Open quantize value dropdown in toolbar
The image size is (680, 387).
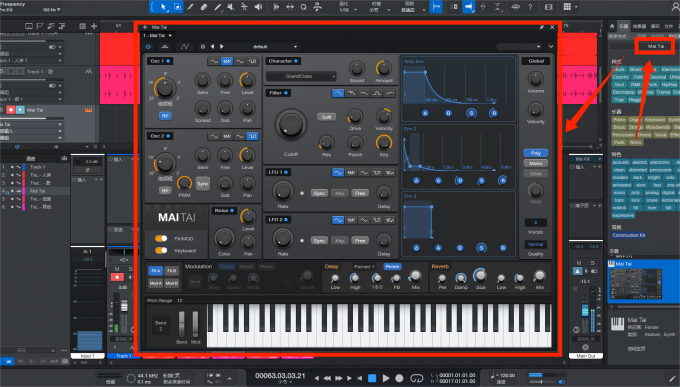click(x=348, y=10)
